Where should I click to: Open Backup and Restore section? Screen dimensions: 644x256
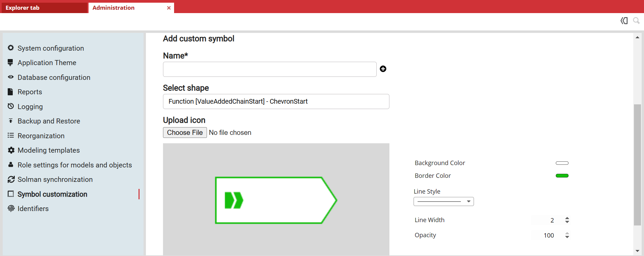tap(49, 121)
